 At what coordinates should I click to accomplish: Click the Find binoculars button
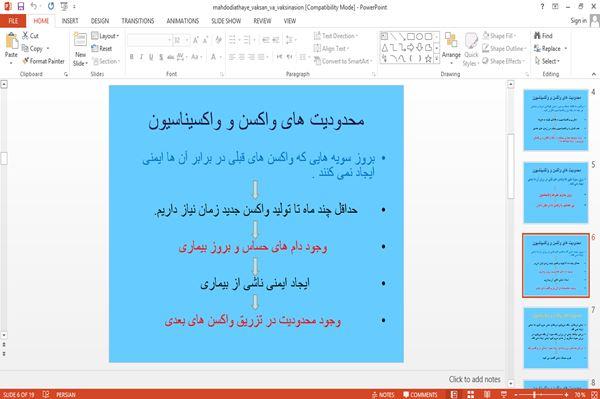543,36
